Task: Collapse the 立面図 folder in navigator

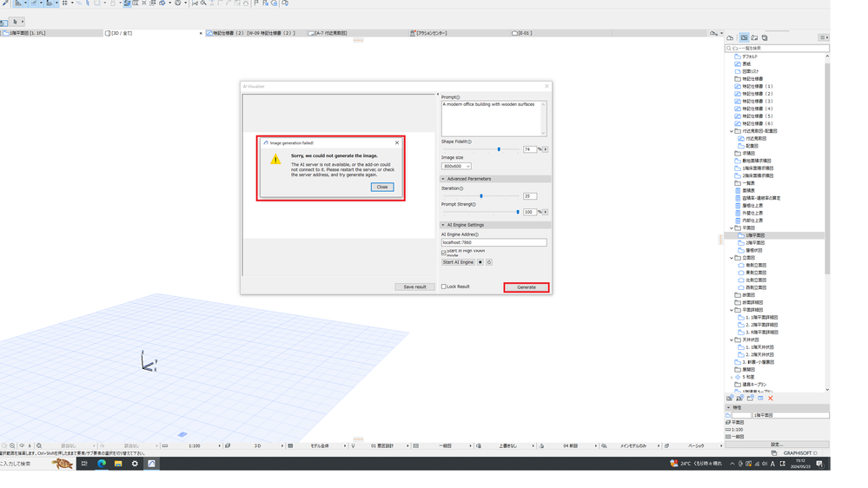Action: 732,258
